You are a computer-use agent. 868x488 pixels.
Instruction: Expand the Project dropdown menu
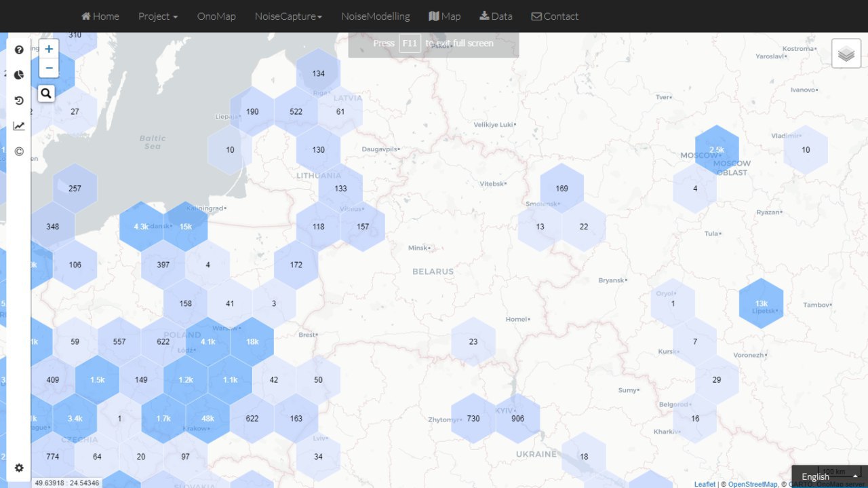pyautogui.click(x=158, y=16)
